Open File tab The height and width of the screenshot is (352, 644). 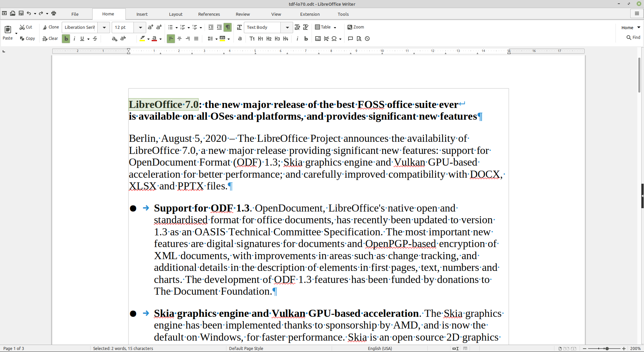pyautogui.click(x=75, y=14)
